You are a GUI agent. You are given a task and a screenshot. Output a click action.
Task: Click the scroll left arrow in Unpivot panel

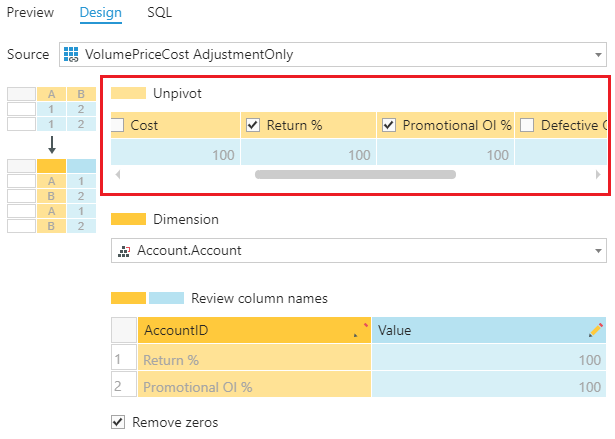coord(119,174)
